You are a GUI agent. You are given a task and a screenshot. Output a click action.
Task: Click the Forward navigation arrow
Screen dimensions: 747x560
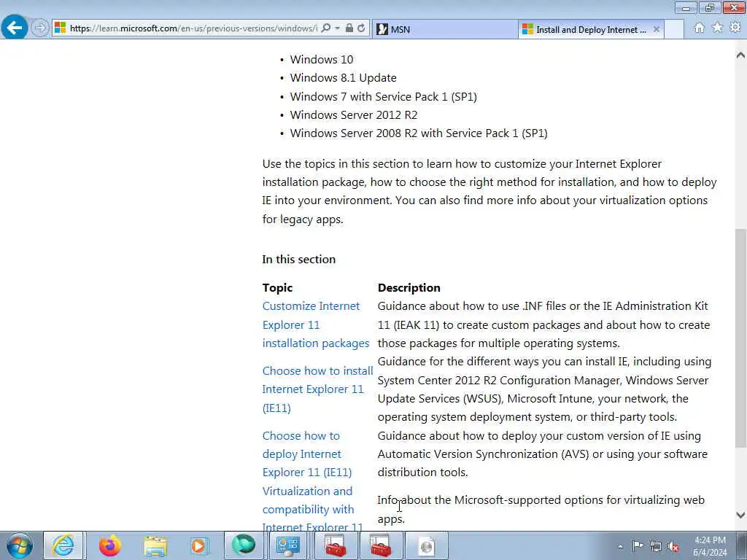click(40, 28)
